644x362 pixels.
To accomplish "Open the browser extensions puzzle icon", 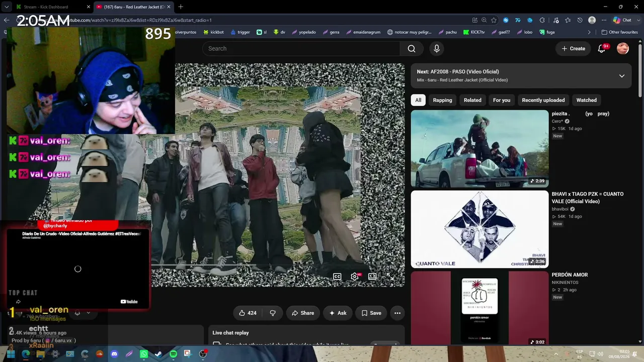I will coord(542,20).
